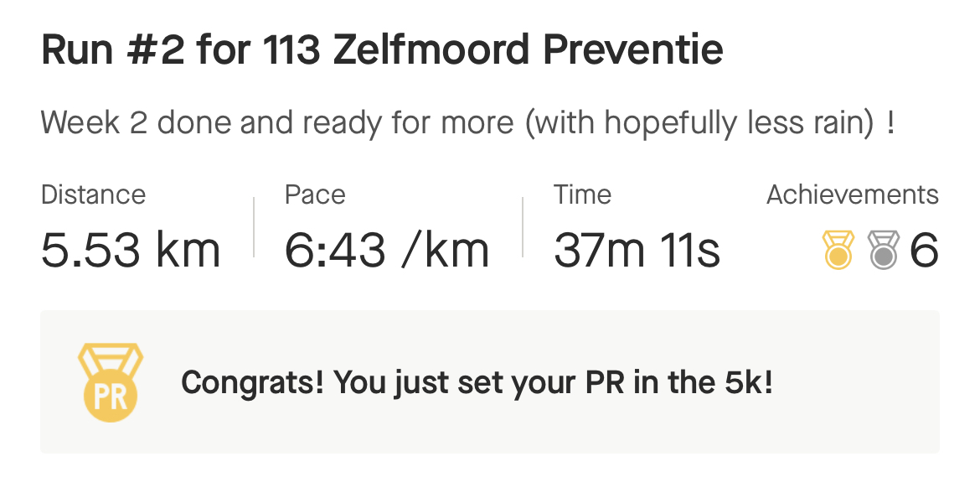Click the divider between Pace and Time
This screenshot has height=477, width=980.
click(x=523, y=227)
